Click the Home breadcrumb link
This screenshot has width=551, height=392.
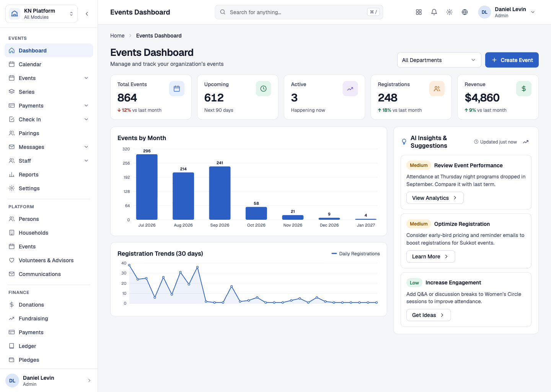tap(117, 36)
